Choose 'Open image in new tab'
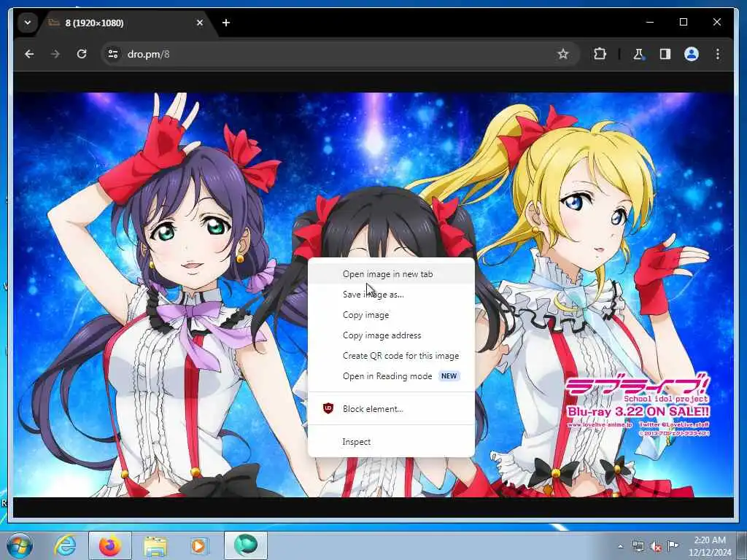The height and width of the screenshot is (560, 747). click(x=391, y=274)
